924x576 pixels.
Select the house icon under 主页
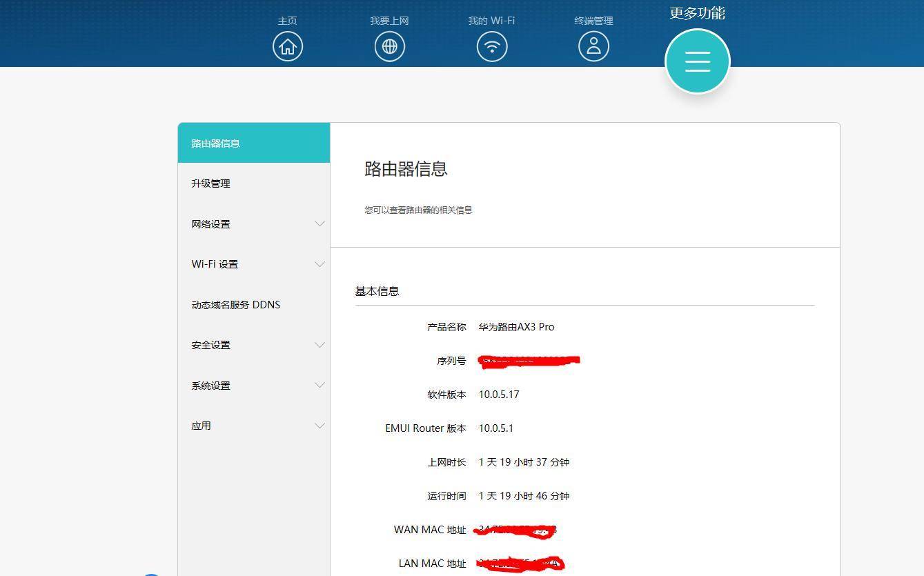pos(288,46)
